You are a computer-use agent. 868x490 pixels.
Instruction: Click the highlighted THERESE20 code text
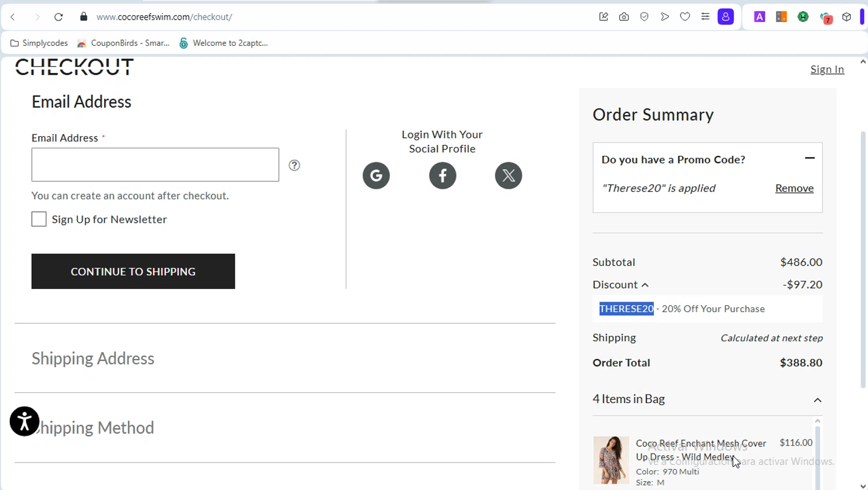(626, 309)
